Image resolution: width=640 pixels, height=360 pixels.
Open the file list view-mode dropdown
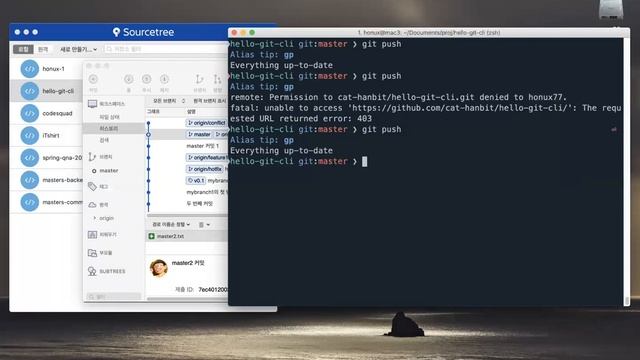tap(204, 224)
